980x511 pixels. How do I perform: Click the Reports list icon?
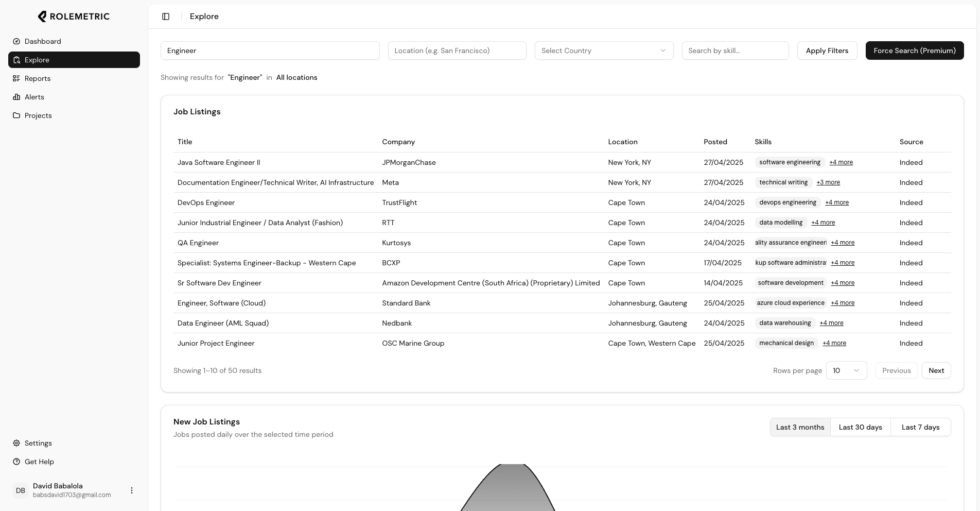[16, 78]
